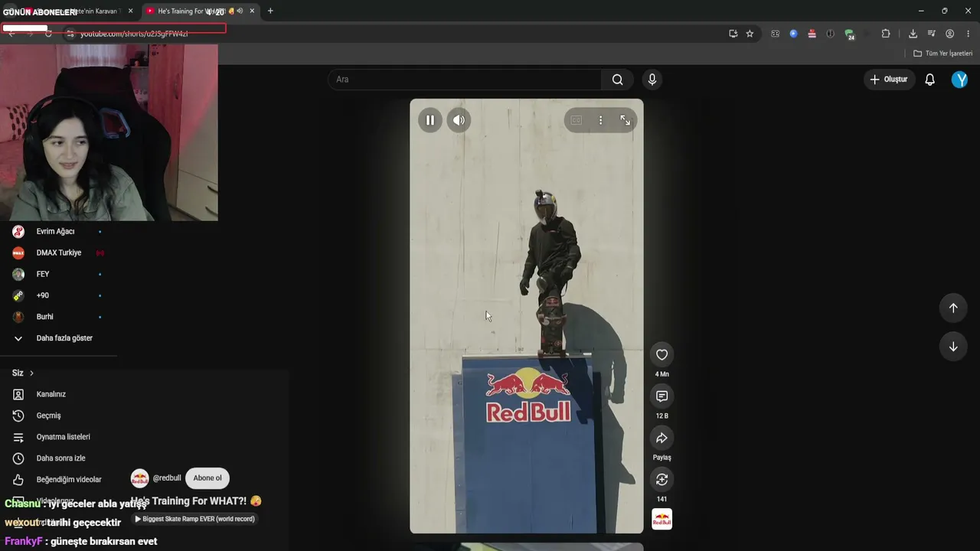The image size is (980, 551).
Task: Open the comments for the Short
Action: tap(661, 396)
